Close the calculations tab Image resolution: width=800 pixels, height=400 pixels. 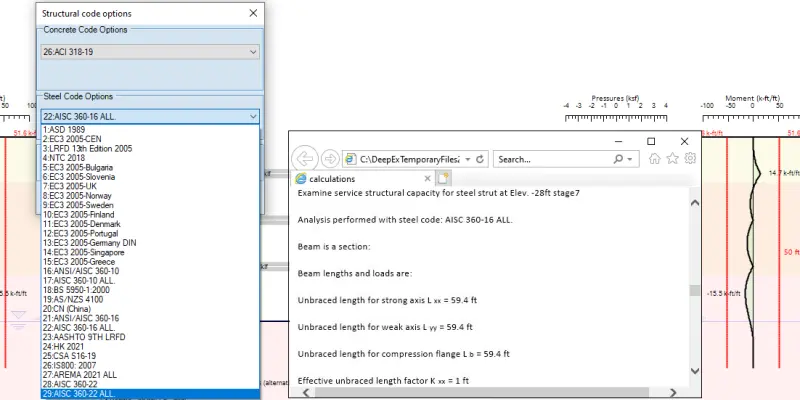(x=428, y=179)
